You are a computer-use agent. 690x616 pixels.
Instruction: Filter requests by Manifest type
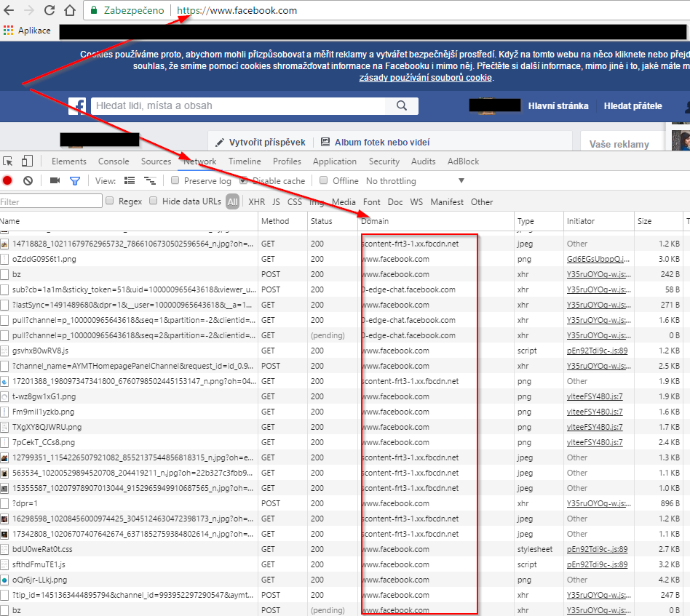[447, 201]
